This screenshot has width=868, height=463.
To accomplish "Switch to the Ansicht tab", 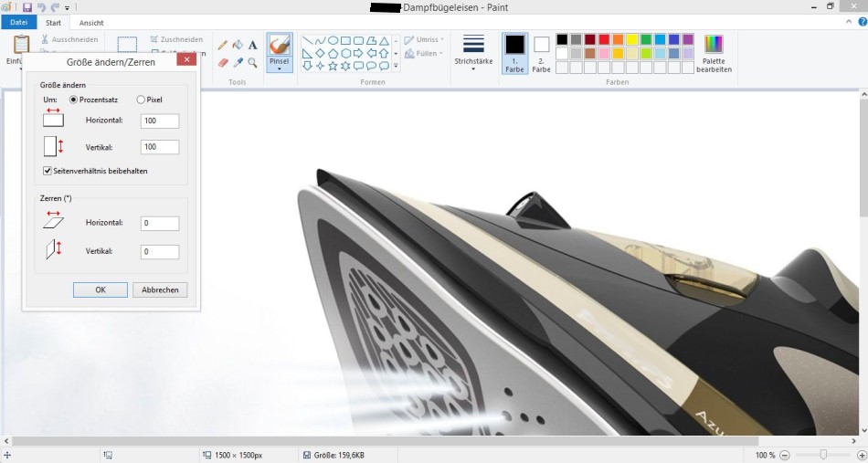I will pos(91,23).
